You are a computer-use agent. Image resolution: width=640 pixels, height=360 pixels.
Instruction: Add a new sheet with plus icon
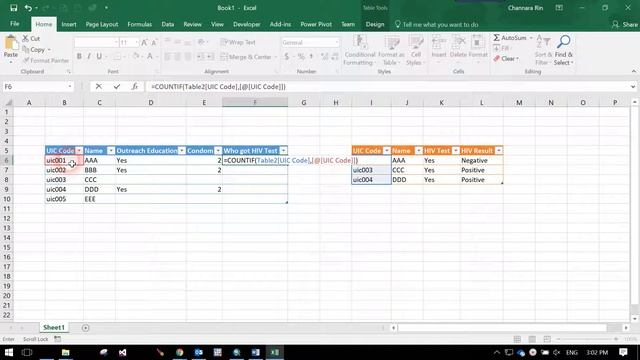(85, 327)
